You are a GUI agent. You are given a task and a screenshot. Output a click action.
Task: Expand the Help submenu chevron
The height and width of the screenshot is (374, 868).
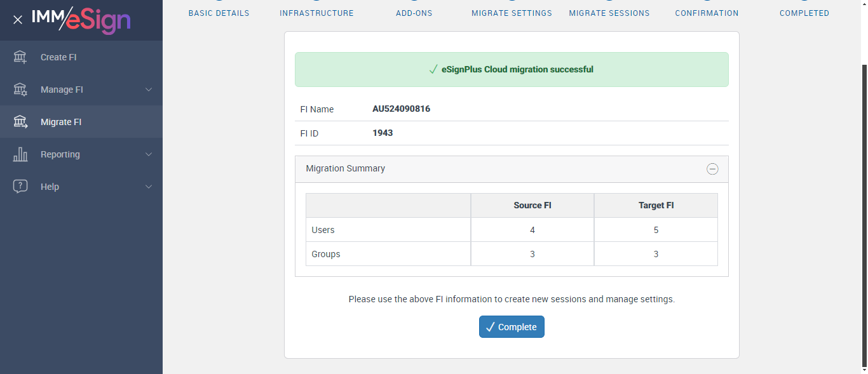click(x=149, y=187)
